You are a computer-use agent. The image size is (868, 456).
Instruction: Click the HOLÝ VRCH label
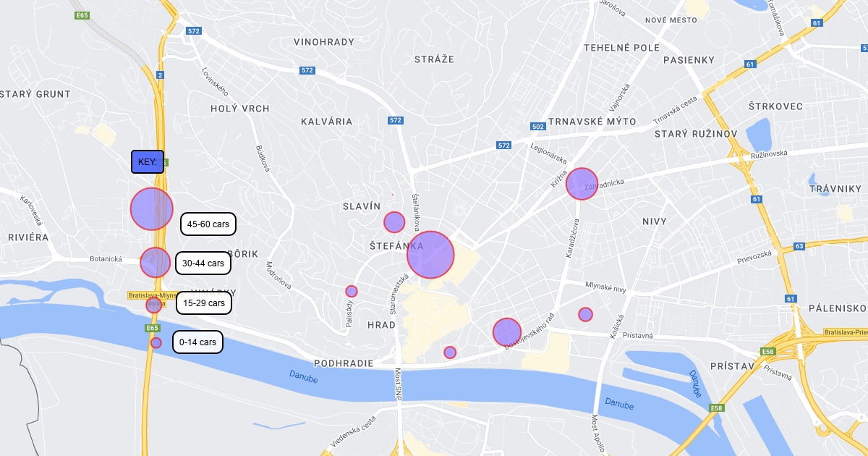pyautogui.click(x=240, y=109)
